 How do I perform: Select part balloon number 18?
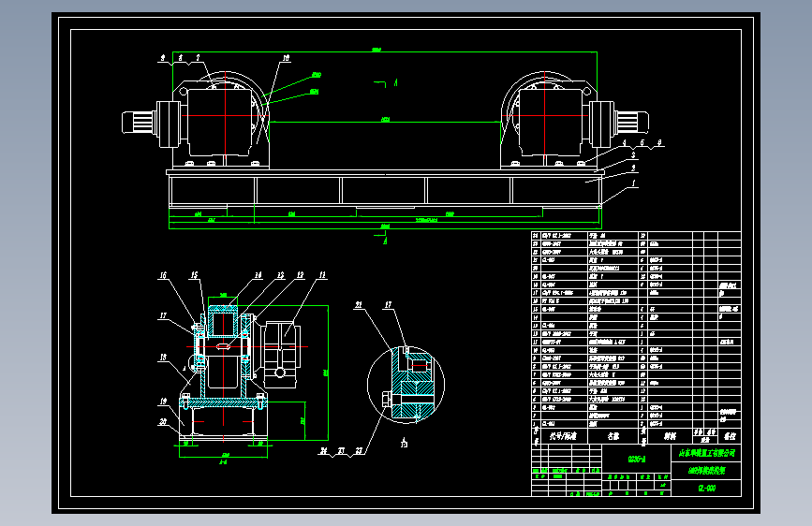pos(164,358)
